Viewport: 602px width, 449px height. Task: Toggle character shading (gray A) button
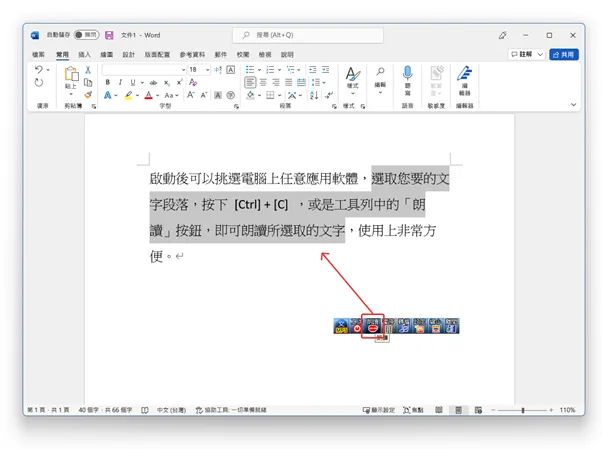[x=218, y=95]
